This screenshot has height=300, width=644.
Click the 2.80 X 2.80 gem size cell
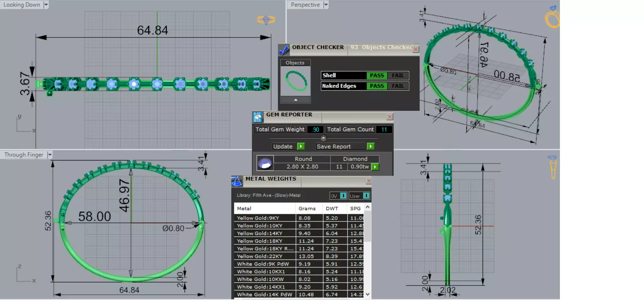tap(302, 167)
